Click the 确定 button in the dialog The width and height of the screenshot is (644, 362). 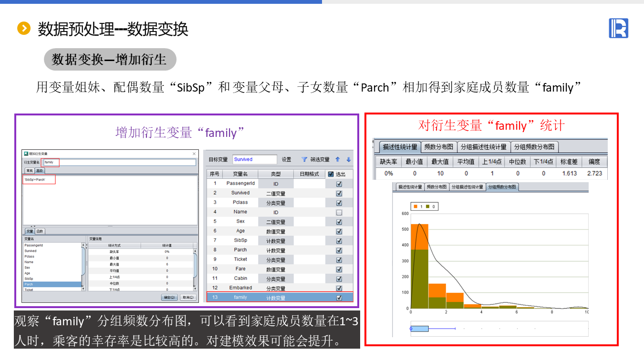tap(170, 297)
